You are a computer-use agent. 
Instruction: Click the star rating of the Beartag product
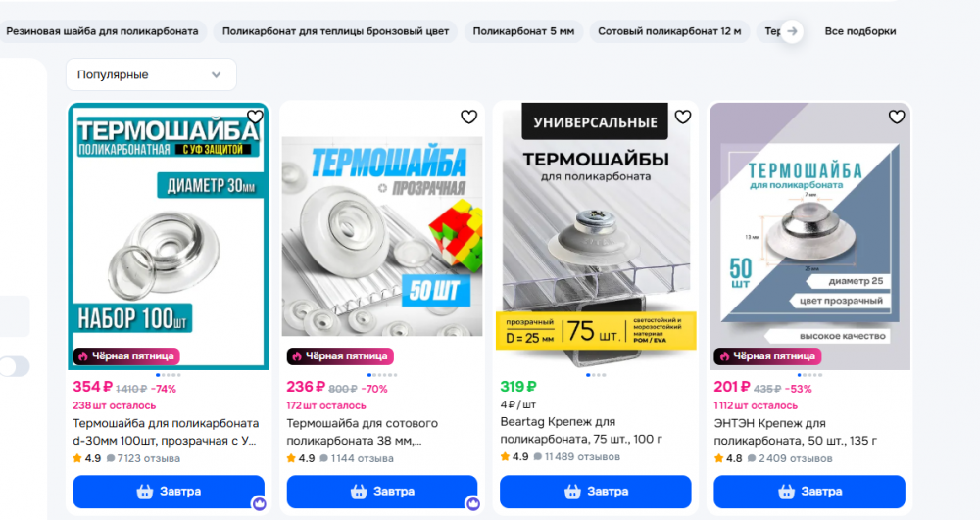(x=514, y=457)
